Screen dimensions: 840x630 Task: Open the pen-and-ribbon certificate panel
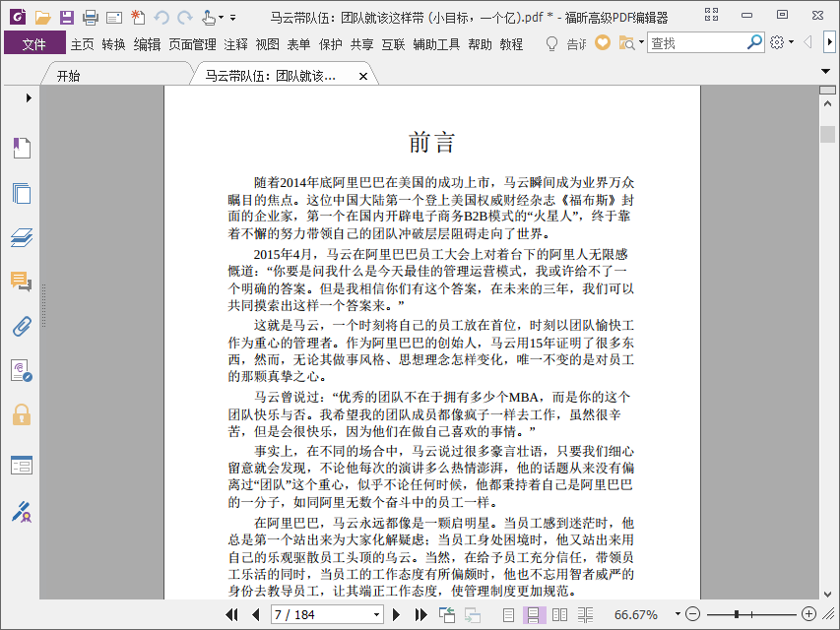pos(22,512)
